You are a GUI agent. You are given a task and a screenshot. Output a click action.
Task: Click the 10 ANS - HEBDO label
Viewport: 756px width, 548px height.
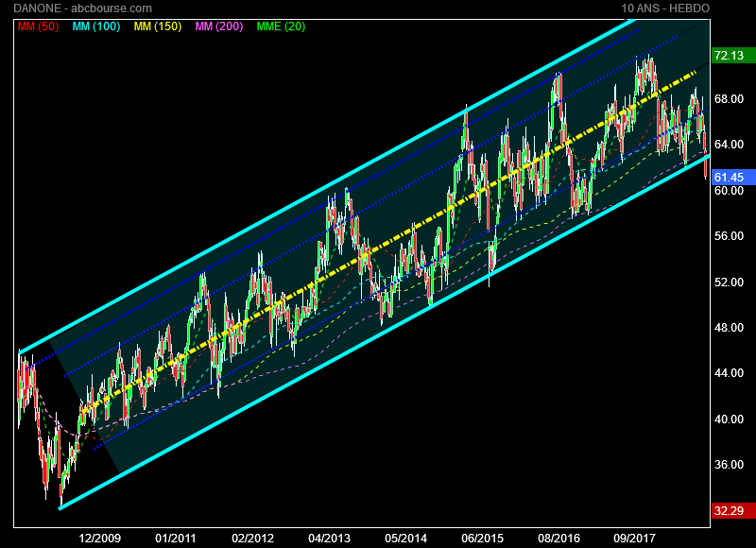665,9
